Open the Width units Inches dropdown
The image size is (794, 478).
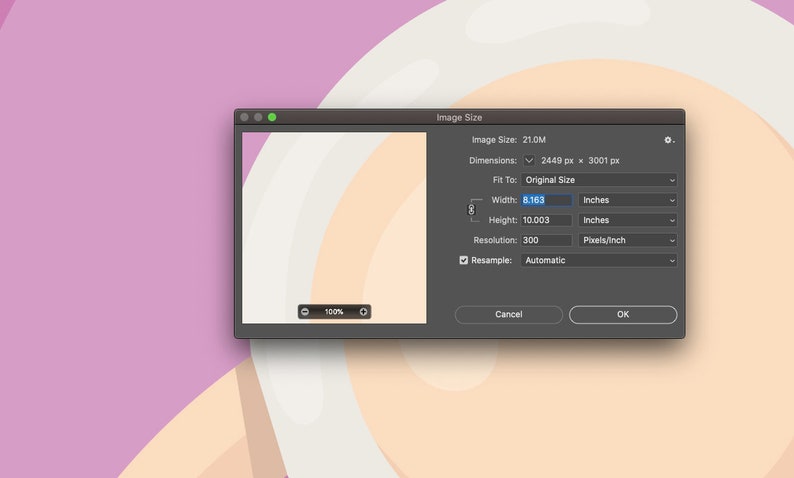(628, 200)
